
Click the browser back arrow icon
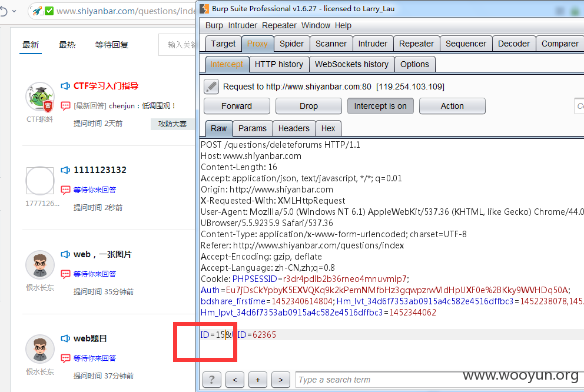[x=4, y=11]
